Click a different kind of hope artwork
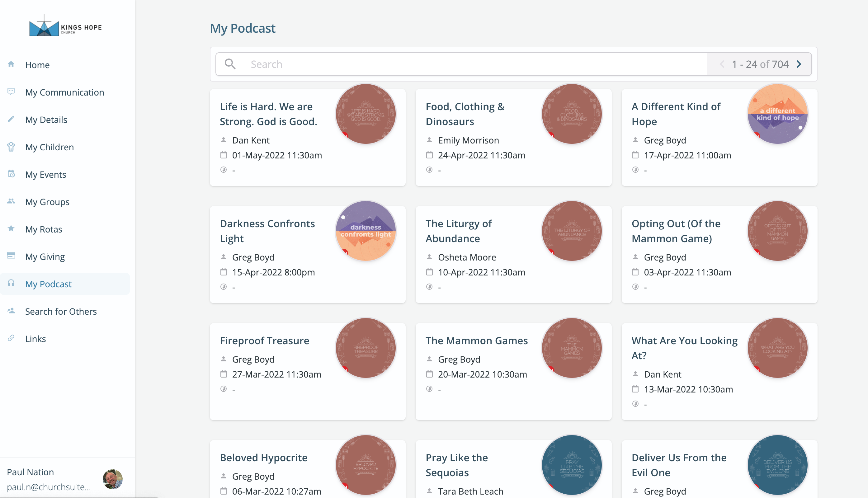The width and height of the screenshot is (868, 498). 777,114
